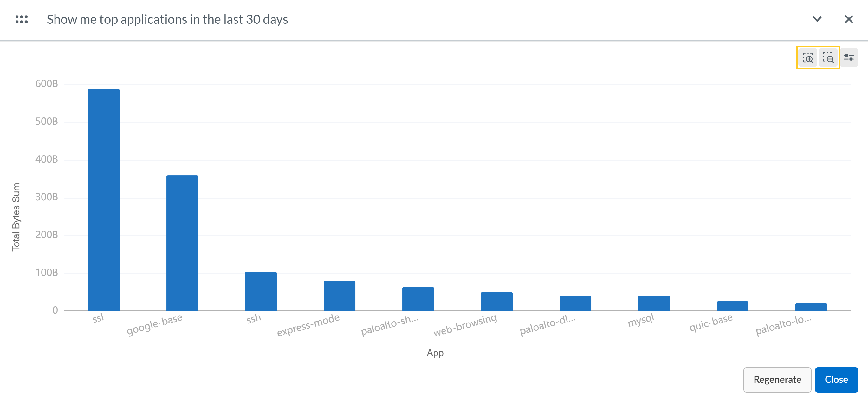Click the paloalto-dl... axis label
868x399 pixels.
547,325
